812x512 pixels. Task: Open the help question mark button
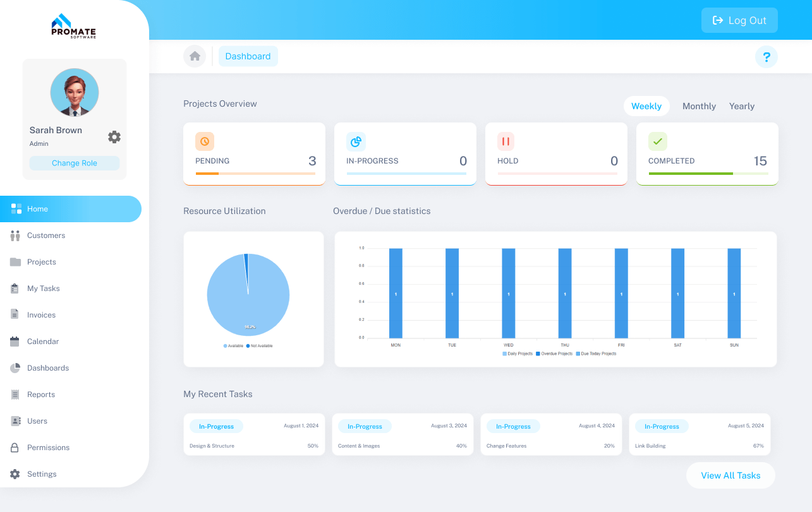pyautogui.click(x=767, y=57)
